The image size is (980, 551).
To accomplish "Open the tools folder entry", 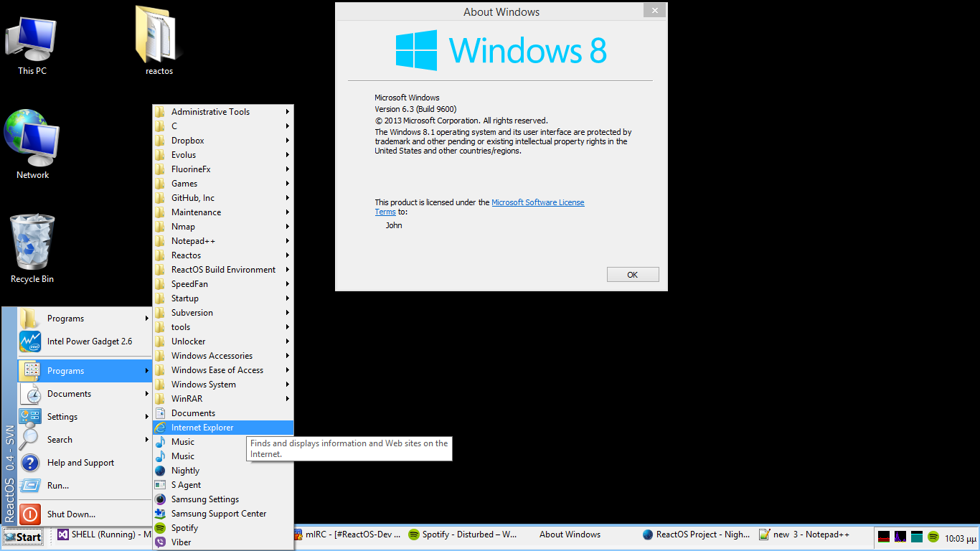I will [x=223, y=327].
